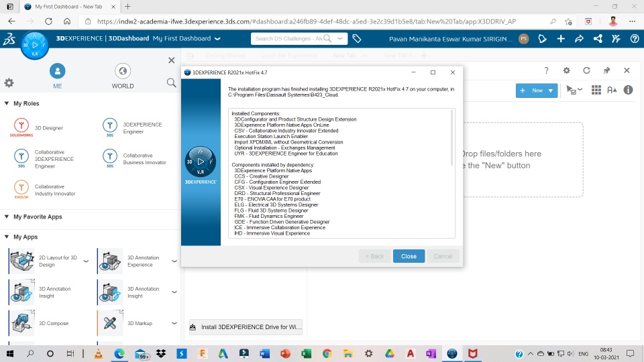Open notifications icon in the top bar

[542, 39]
